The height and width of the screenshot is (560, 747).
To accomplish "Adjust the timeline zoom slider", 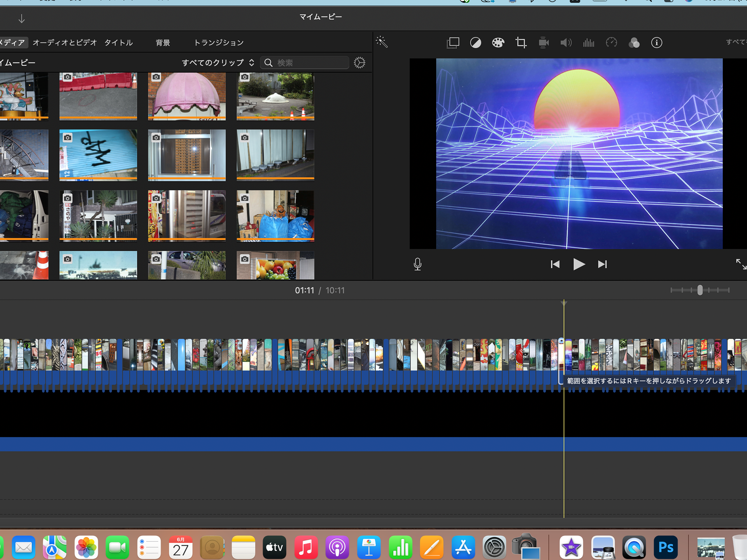I will [x=700, y=290].
